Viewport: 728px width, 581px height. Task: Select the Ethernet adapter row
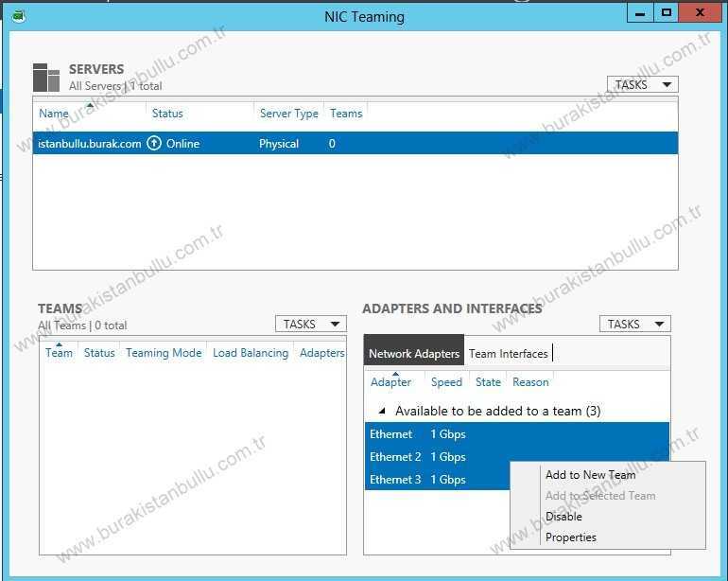click(517, 433)
